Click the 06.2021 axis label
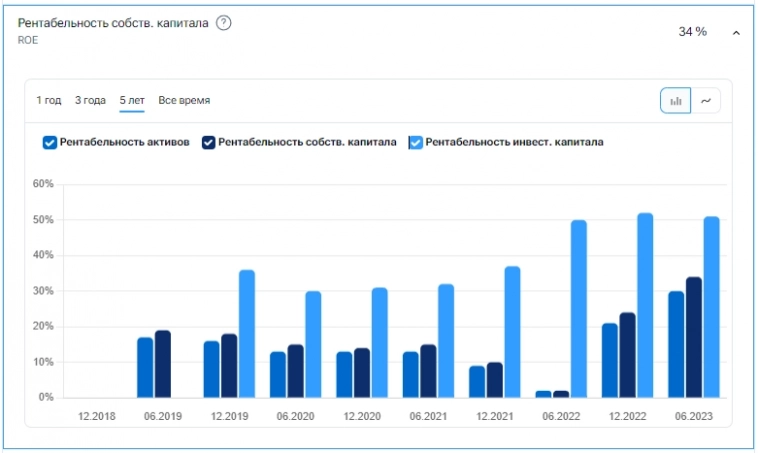The width and height of the screenshot is (758, 453). coord(428,416)
